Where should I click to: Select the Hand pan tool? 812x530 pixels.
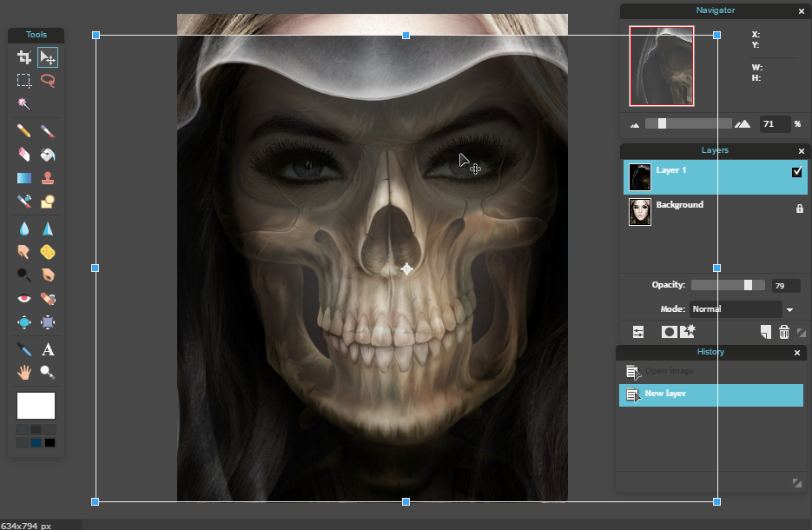tap(23, 372)
